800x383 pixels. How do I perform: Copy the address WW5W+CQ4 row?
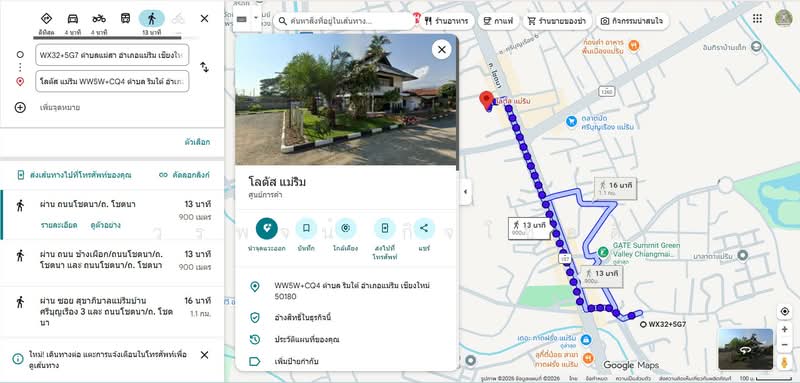pyautogui.click(x=346, y=291)
